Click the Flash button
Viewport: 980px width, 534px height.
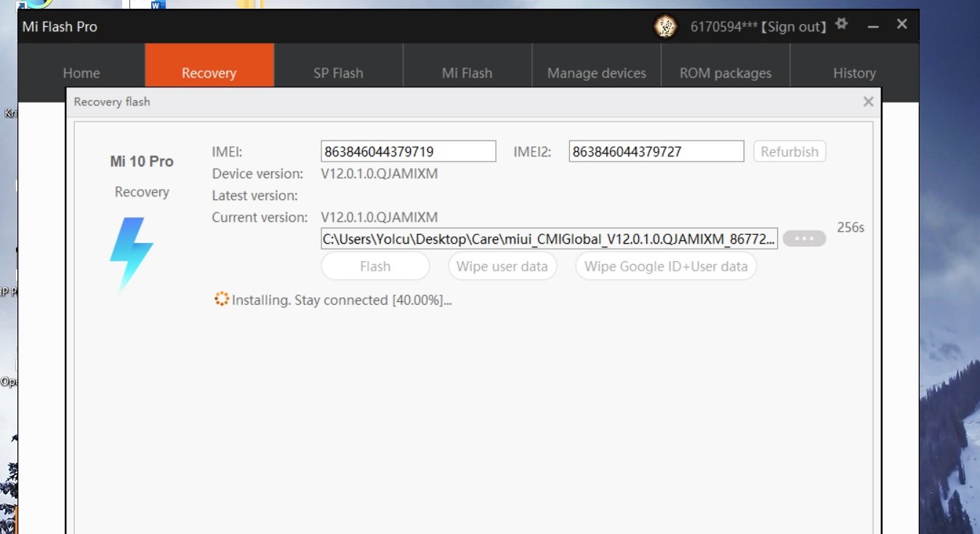coord(375,266)
